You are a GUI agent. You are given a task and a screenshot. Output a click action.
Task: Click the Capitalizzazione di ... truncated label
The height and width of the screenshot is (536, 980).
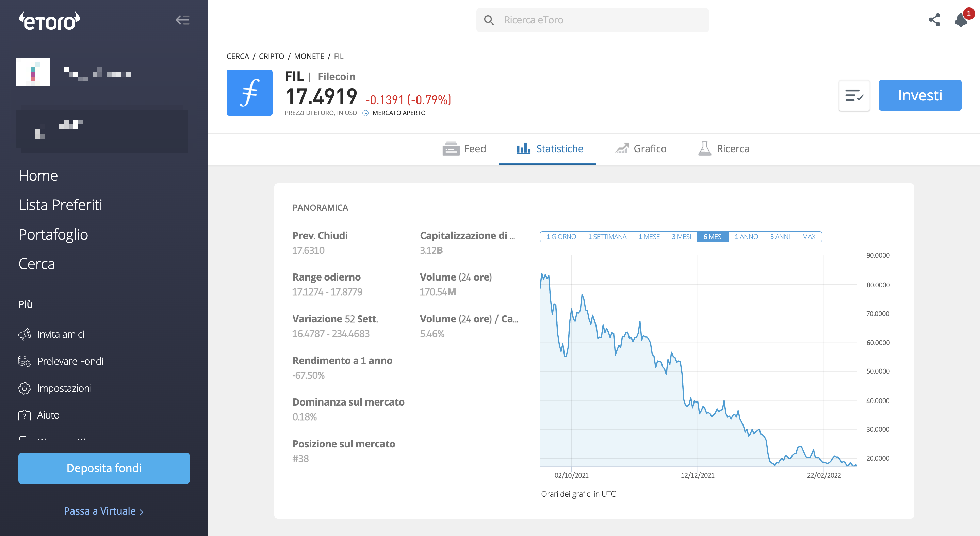468,235
